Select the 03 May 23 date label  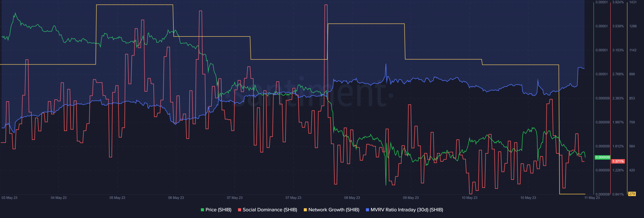(10, 198)
